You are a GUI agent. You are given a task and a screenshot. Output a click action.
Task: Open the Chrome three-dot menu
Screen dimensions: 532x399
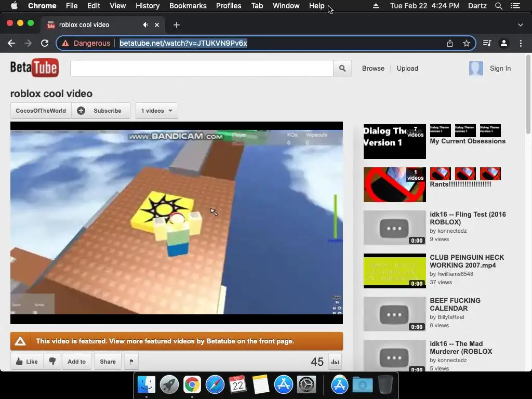point(521,43)
